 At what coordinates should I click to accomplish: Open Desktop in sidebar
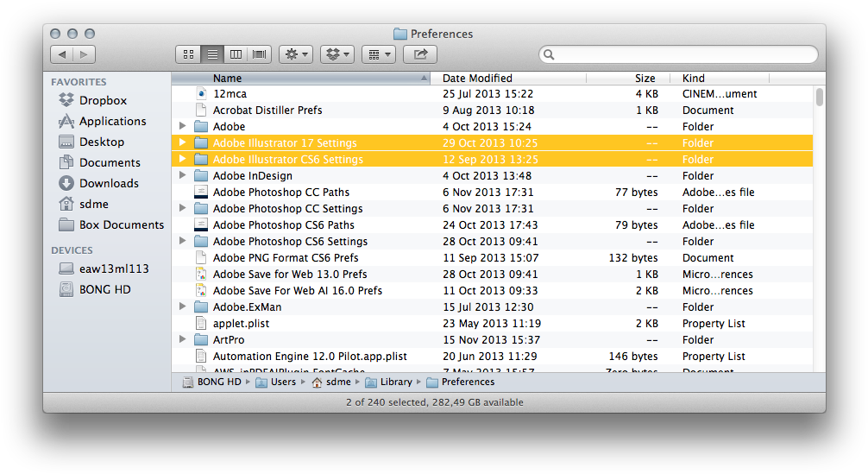91,142
